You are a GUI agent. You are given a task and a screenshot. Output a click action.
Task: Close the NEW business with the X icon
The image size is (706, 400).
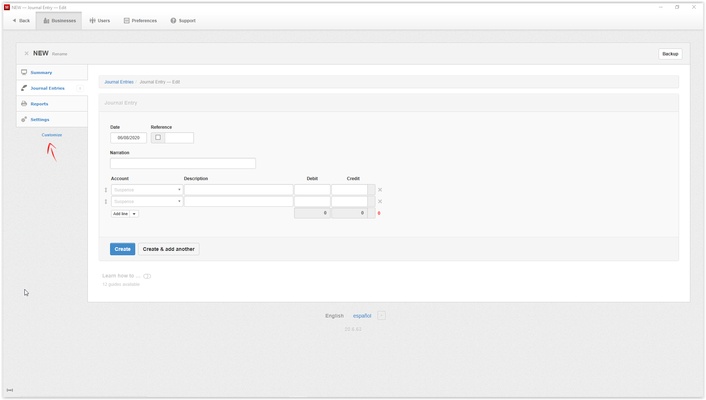[26, 54]
